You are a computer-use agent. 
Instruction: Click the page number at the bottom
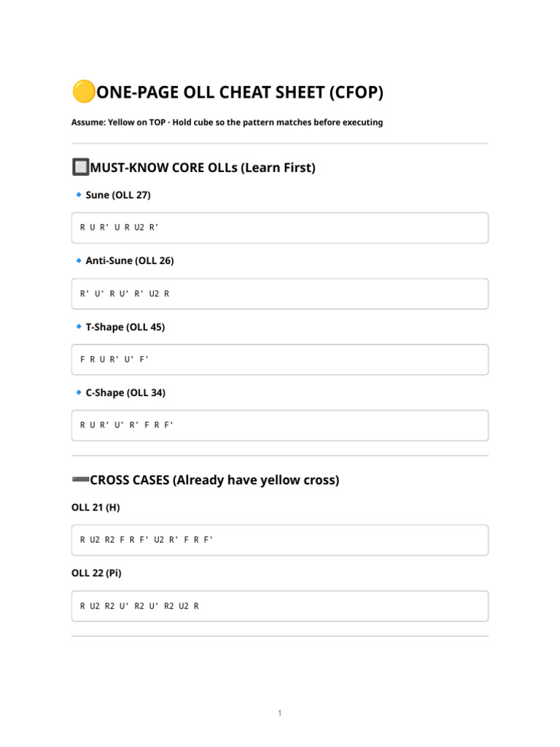coord(279,713)
